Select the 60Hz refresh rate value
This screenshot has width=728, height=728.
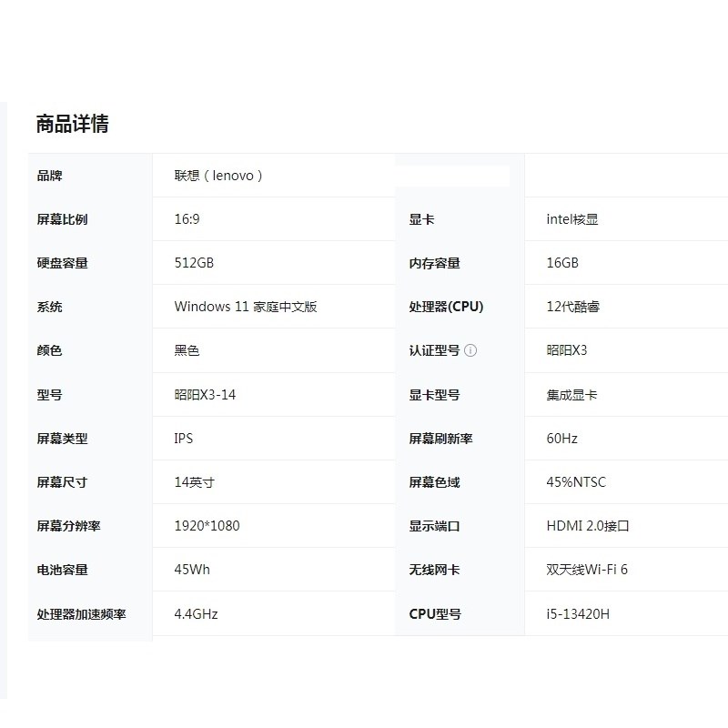tap(561, 439)
